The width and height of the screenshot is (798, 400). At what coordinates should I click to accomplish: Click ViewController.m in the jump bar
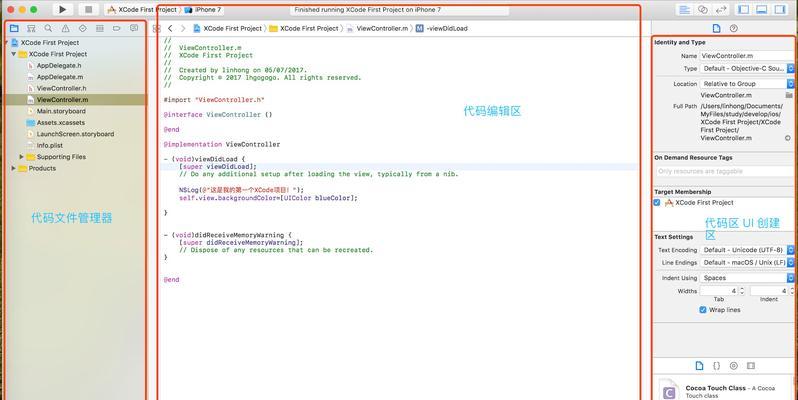377,28
